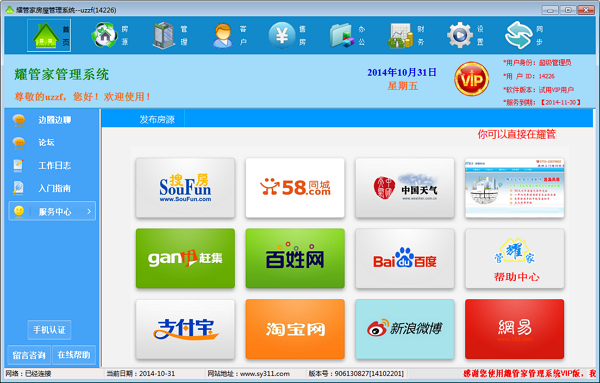Click the green title bar app icon

(10, 10)
